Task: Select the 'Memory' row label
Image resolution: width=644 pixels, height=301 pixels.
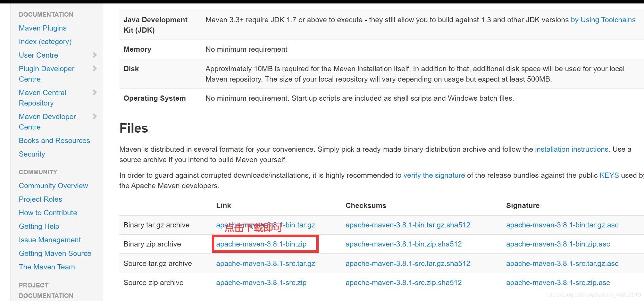Action: coord(137,49)
